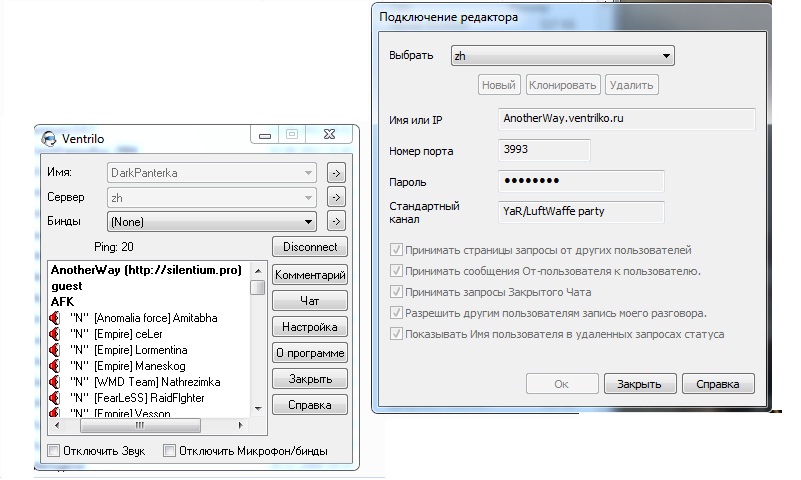Click the Номер порта field
801x480 pixels.
(544, 150)
